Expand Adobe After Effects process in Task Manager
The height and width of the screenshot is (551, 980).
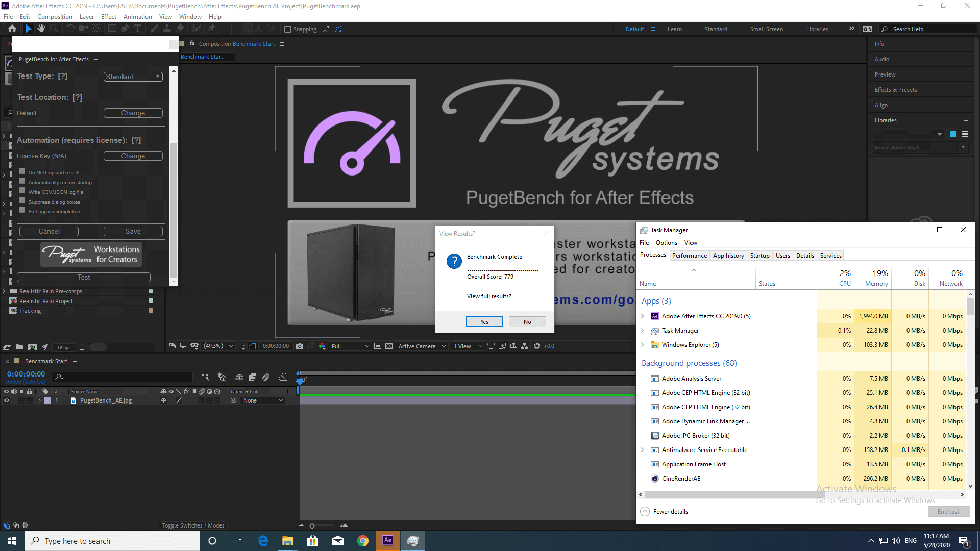[643, 316]
